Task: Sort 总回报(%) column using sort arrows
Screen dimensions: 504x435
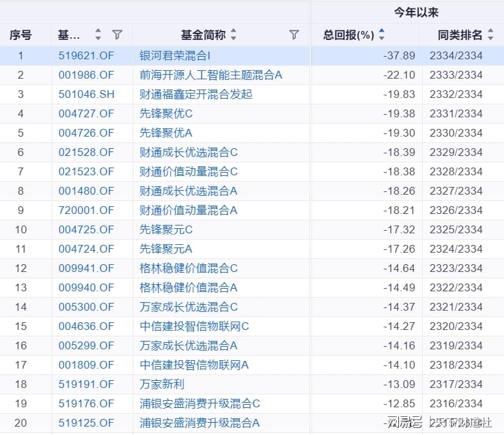Action: coord(382,34)
